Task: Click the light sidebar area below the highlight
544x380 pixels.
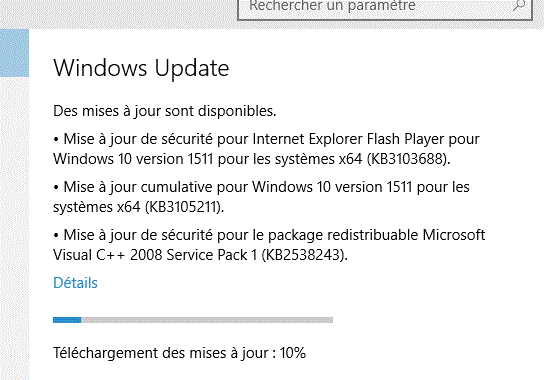Action: (14, 228)
